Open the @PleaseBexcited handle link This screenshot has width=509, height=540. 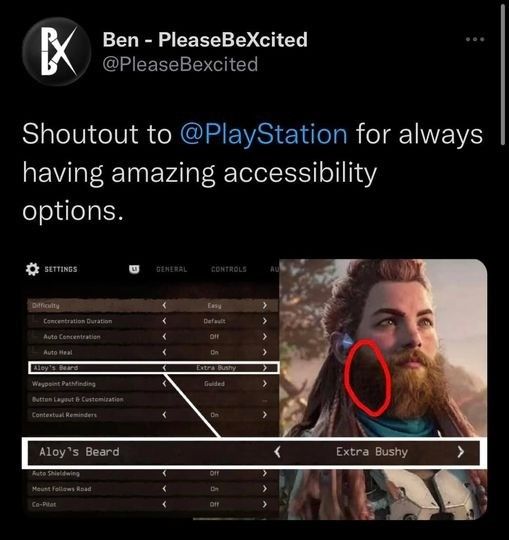pos(180,64)
